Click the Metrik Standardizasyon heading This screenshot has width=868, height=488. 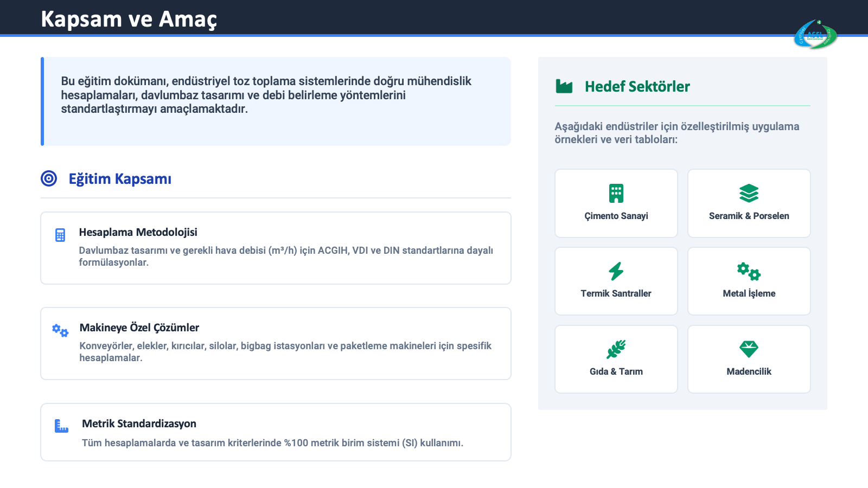pos(139,423)
